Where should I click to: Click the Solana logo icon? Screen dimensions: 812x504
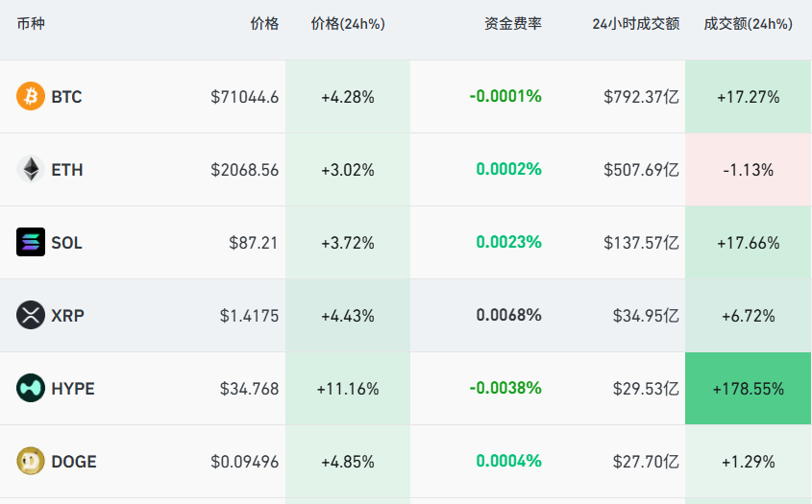pyautogui.click(x=31, y=243)
